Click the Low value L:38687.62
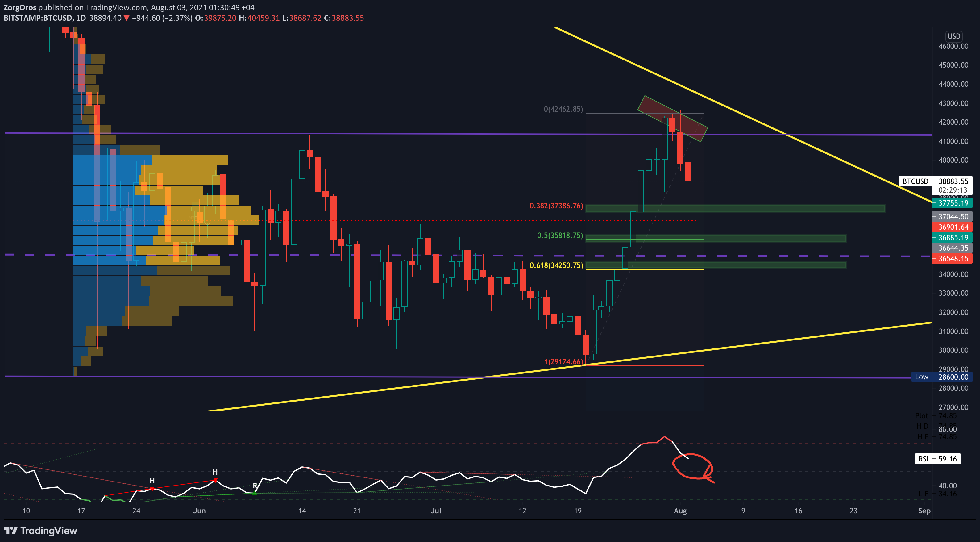 click(302, 18)
